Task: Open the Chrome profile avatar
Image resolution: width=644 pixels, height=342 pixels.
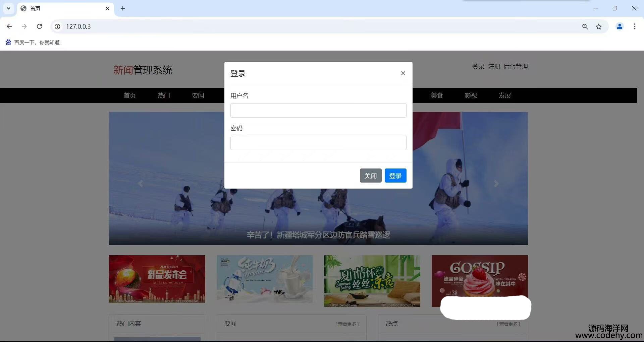Action: [620, 26]
